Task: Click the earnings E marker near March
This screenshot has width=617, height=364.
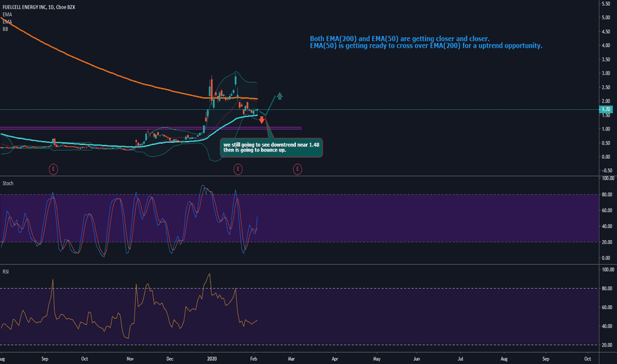Action: (297, 169)
